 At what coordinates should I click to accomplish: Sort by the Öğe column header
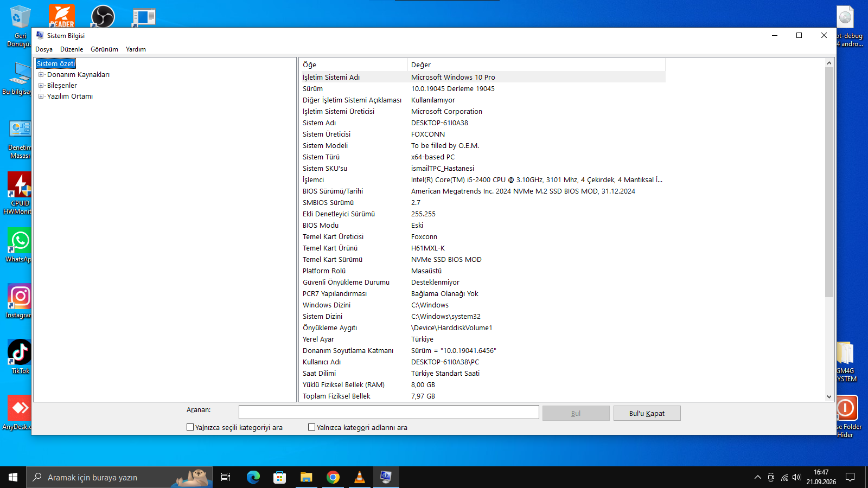point(353,65)
